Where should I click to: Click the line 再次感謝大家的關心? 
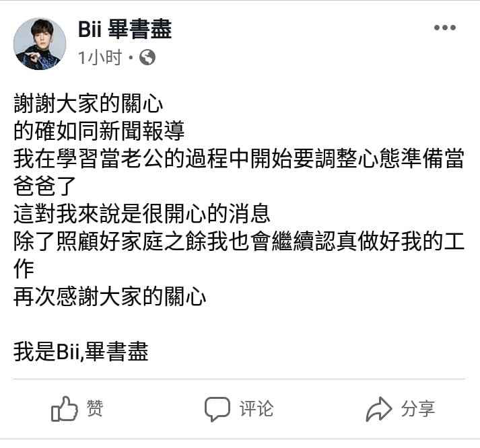(x=110, y=297)
